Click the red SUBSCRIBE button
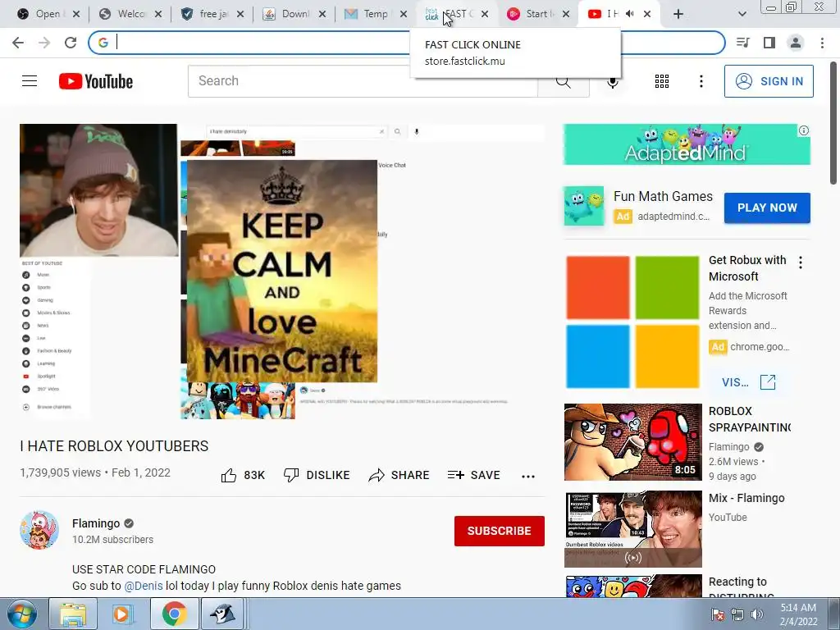The width and height of the screenshot is (840, 630). point(500,531)
